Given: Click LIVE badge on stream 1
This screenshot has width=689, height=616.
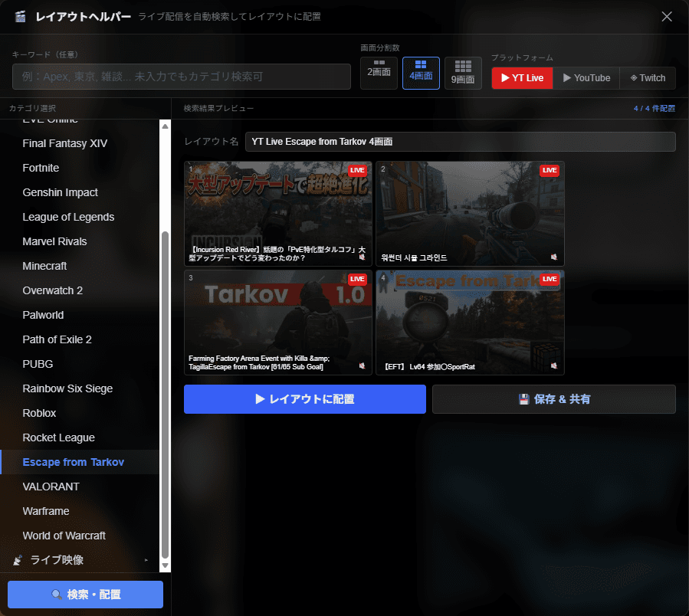Looking at the screenshot, I should click(357, 170).
